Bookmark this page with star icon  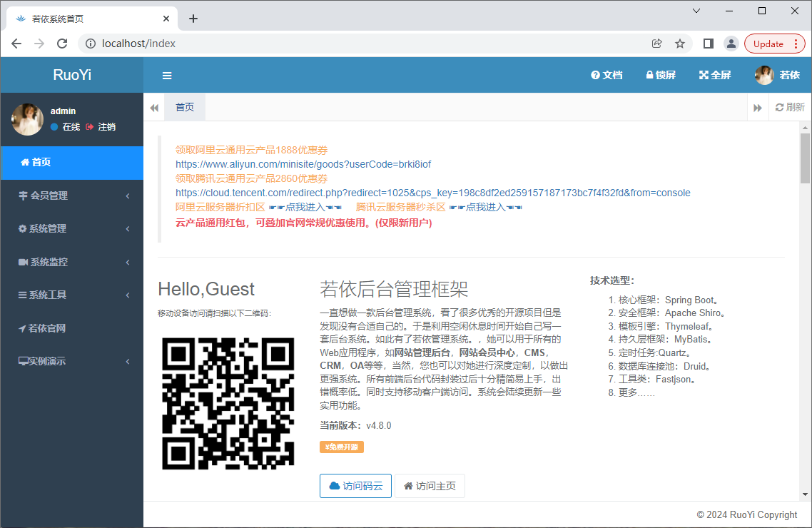click(x=680, y=44)
